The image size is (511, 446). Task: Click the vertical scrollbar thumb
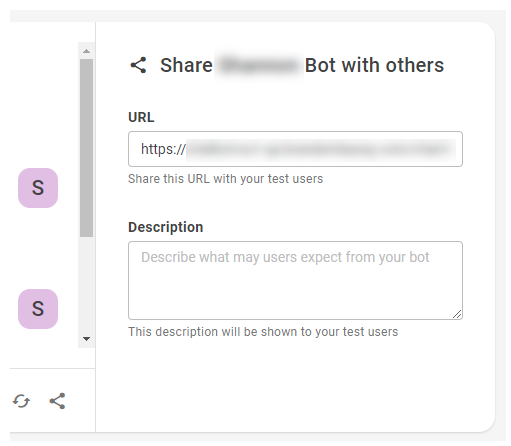pyautogui.click(x=87, y=148)
